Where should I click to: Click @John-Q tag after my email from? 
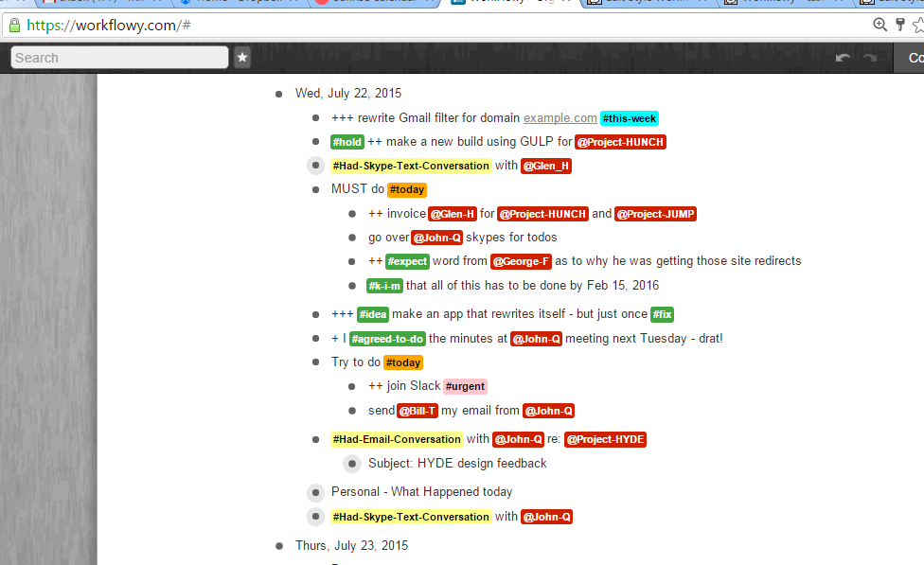click(549, 412)
